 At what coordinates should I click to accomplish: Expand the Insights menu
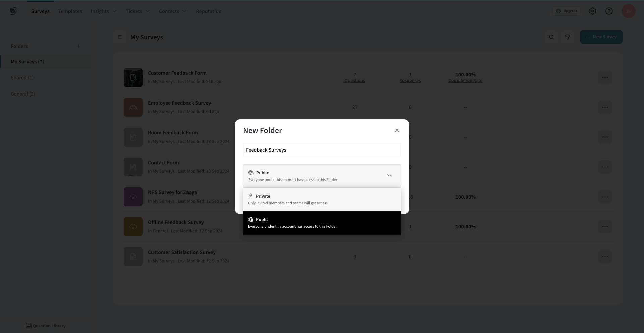(103, 11)
